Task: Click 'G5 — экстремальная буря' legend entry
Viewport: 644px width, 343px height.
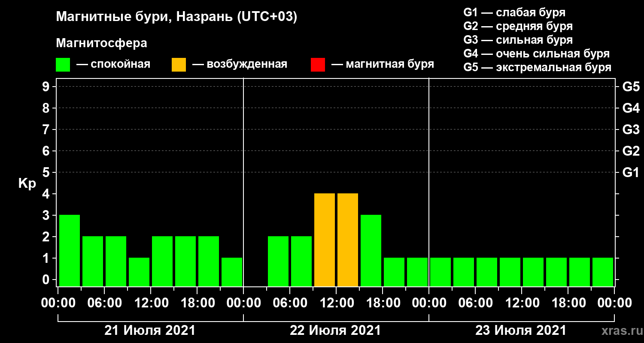Action: click(x=538, y=67)
